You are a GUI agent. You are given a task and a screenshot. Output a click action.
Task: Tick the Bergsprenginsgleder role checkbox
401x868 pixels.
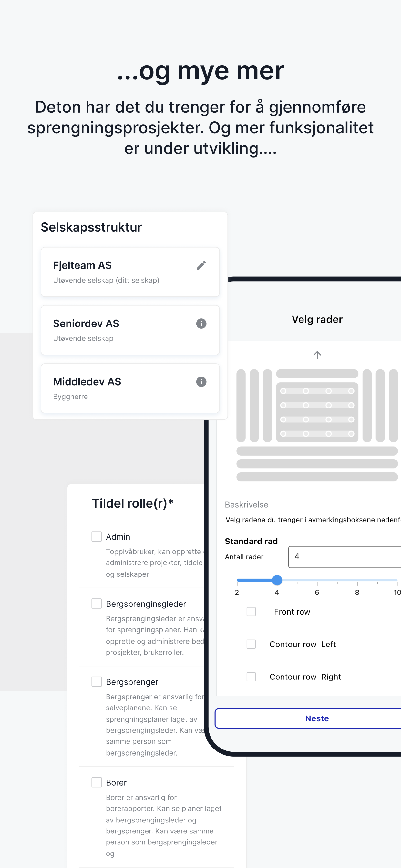coord(97,604)
